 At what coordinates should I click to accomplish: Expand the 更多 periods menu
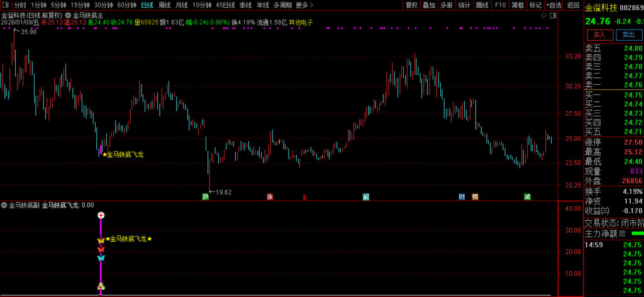click(x=304, y=5)
